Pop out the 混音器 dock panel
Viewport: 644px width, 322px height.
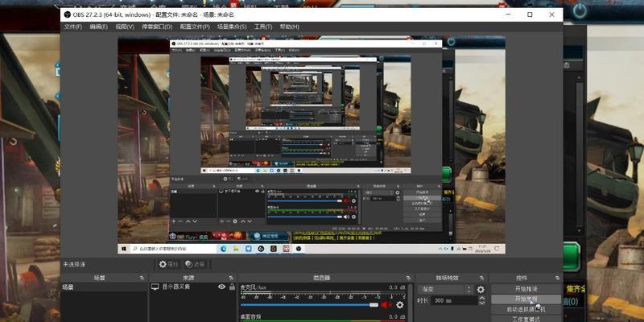coord(408,278)
